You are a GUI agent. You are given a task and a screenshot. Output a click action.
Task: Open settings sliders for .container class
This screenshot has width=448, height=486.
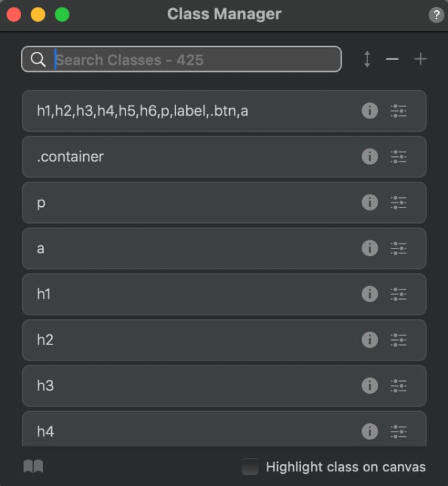click(x=398, y=156)
